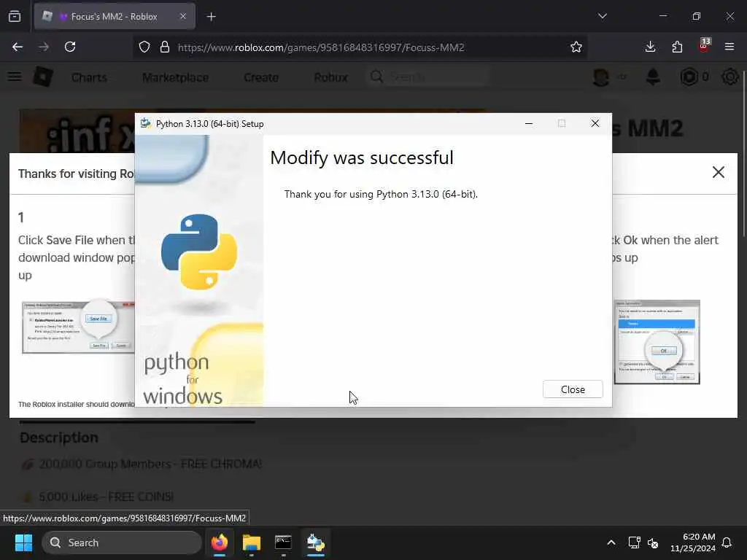Image resolution: width=747 pixels, height=560 pixels.
Task: Open the Robux menu on Roblox
Action: coord(330,77)
